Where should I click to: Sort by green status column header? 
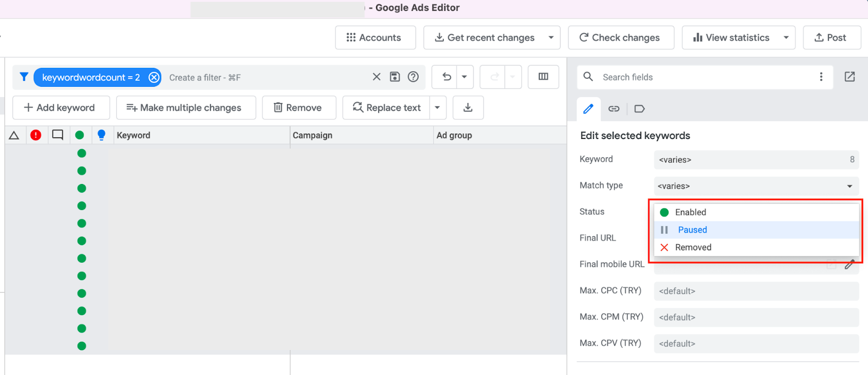[x=80, y=135]
